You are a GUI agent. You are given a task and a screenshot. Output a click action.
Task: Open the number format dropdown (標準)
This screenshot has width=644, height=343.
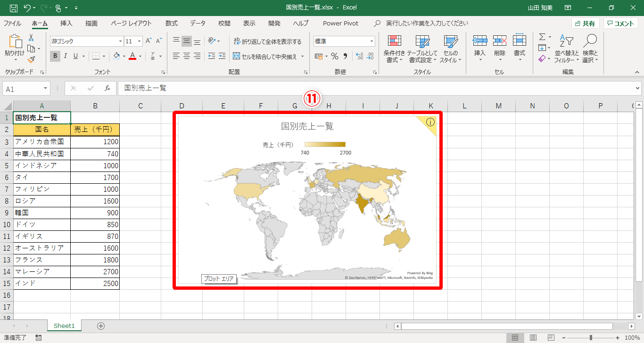(372, 41)
